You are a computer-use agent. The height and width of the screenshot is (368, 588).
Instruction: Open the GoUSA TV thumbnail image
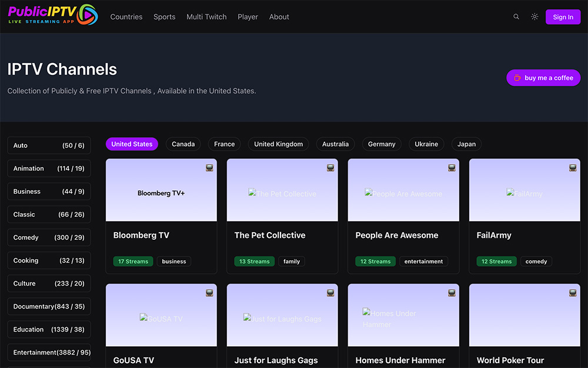pyautogui.click(x=161, y=315)
